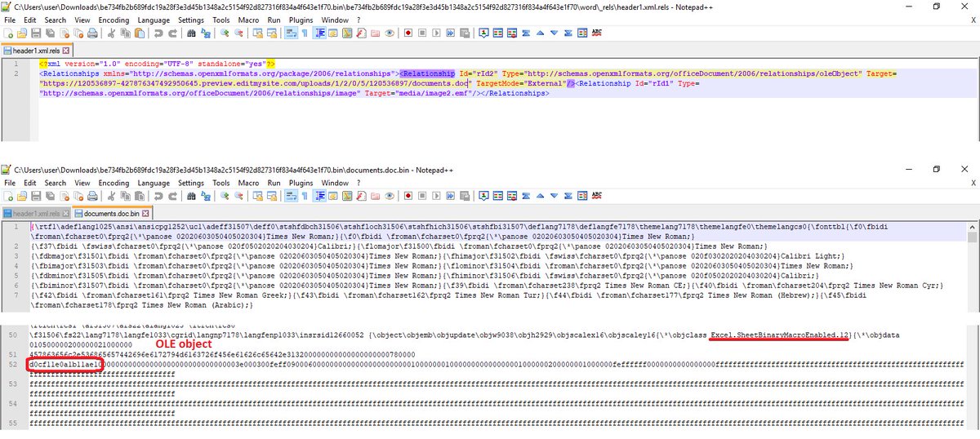Click Record Macro button in top Notepad++ window
This screenshot has width=980, height=439.
point(408,33)
